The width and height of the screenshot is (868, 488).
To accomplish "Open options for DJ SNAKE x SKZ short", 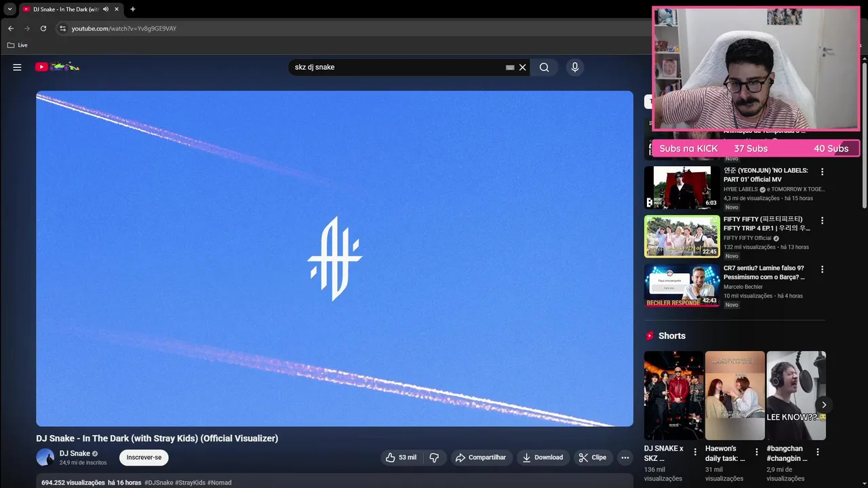I will [695, 452].
